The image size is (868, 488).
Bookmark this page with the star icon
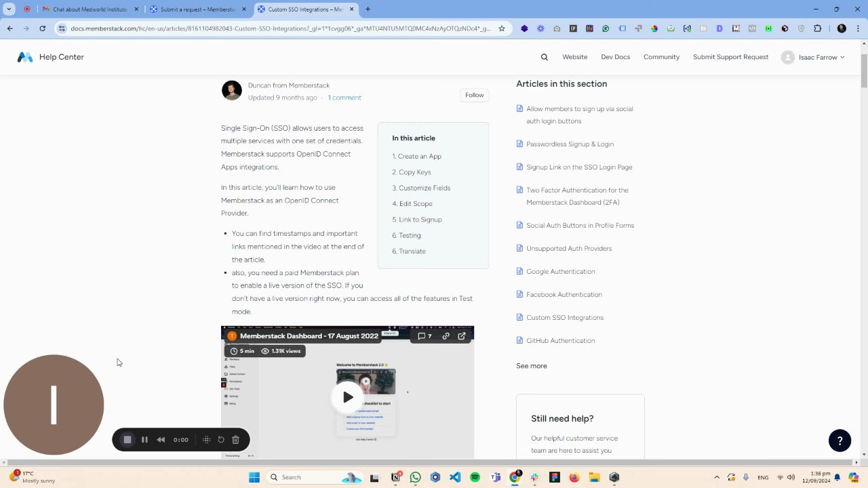(502, 28)
